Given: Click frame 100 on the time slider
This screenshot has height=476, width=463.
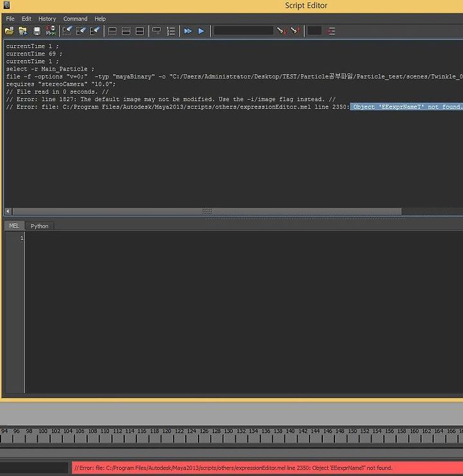Looking at the screenshot, I should click(x=43, y=431).
